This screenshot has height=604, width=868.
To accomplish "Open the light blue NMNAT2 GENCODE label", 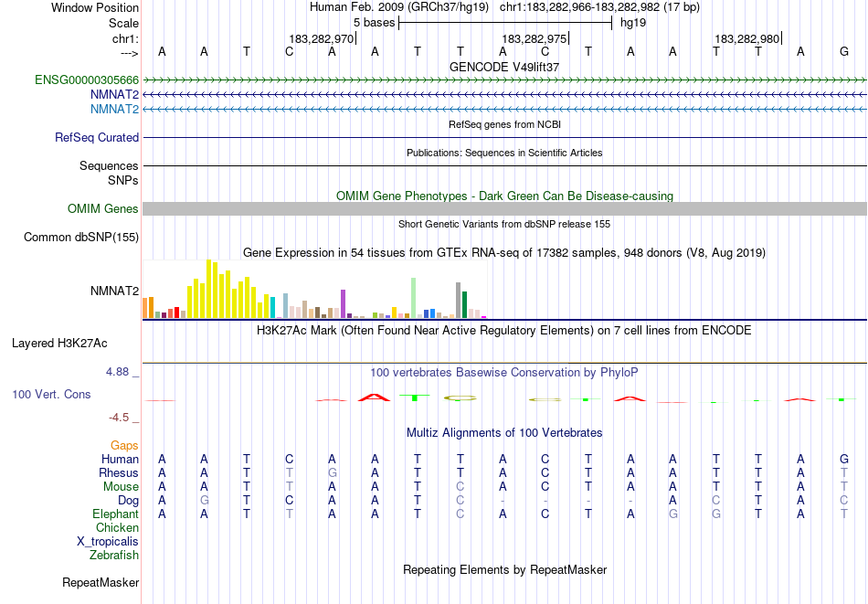I will (x=114, y=109).
